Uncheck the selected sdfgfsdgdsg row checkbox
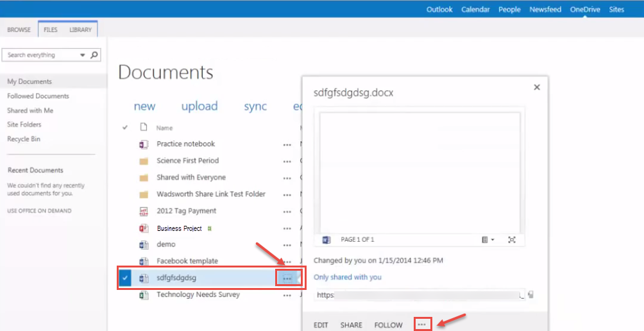This screenshot has width=644, height=331. (125, 278)
